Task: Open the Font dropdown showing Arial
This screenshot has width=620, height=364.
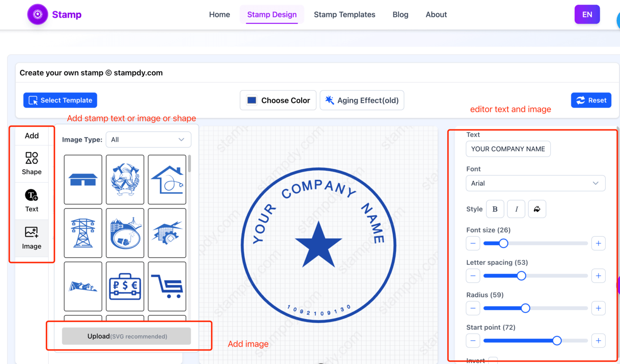Action: tap(536, 183)
